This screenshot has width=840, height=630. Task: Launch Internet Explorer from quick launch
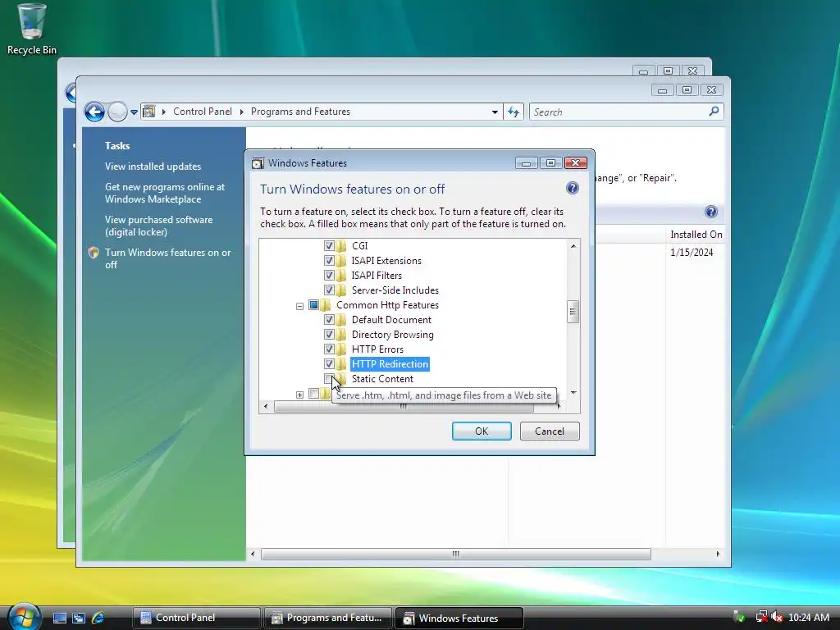click(98, 618)
